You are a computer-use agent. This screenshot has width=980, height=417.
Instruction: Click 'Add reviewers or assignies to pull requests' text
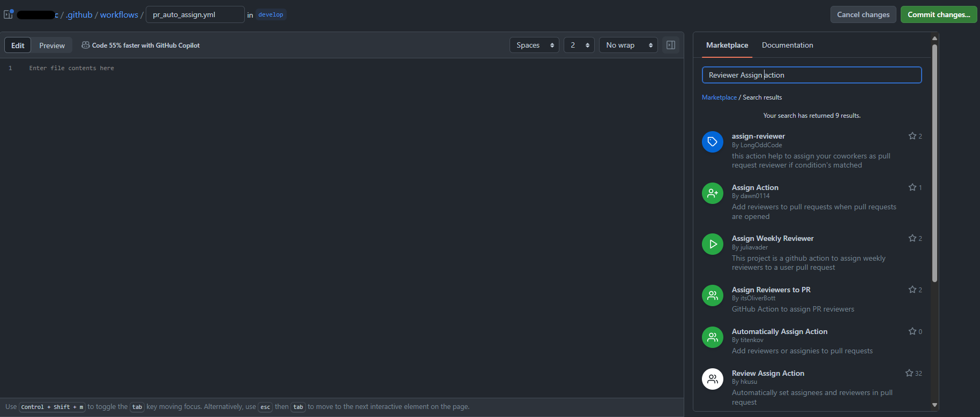(x=802, y=351)
